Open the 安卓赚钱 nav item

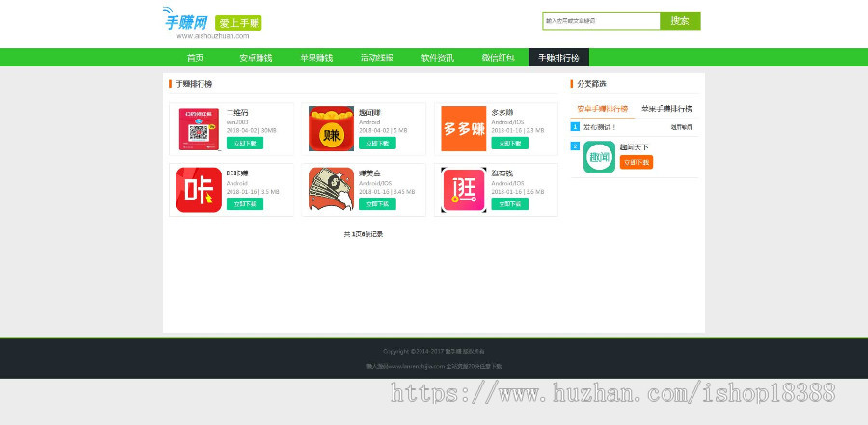coord(256,58)
